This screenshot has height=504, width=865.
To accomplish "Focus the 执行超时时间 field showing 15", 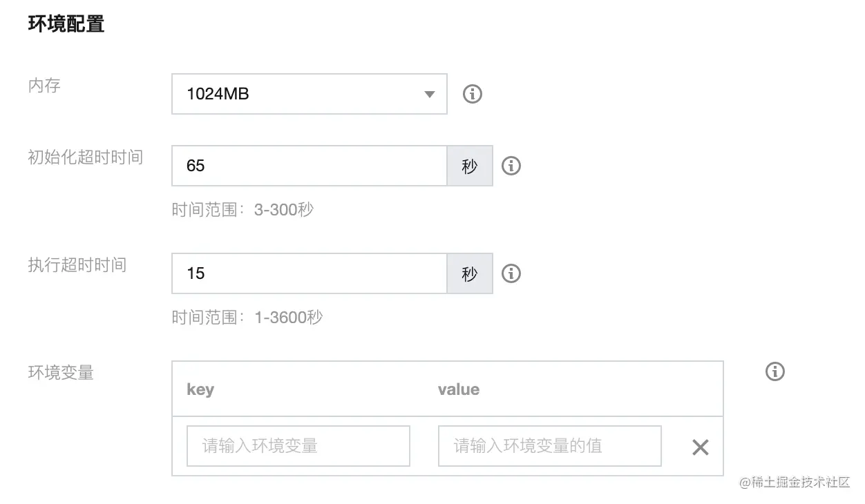I will tap(309, 273).
